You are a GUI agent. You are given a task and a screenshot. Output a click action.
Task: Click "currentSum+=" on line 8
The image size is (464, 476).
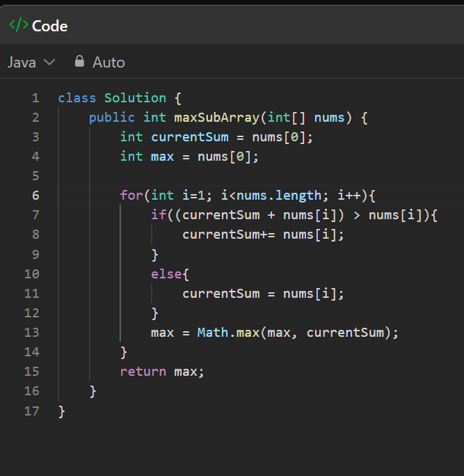pos(228,235)
